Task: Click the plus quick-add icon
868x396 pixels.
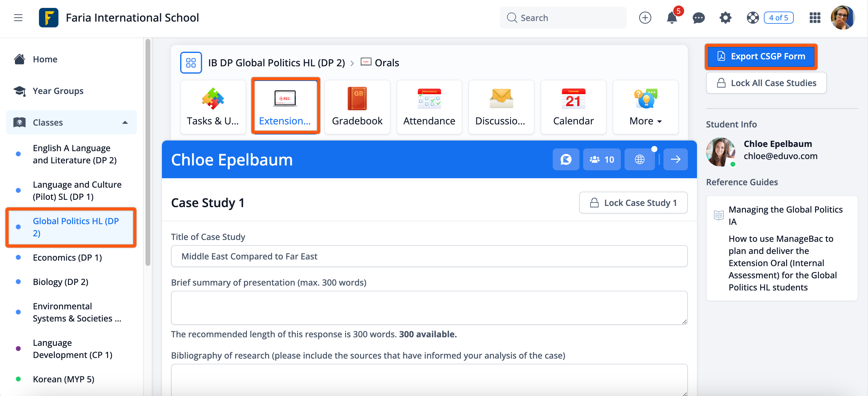Action: pyautogui.click(x=645, y=18)
